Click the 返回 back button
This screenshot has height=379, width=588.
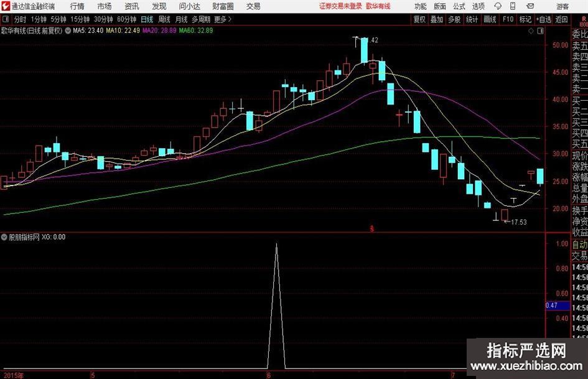[x=561, y=19]
